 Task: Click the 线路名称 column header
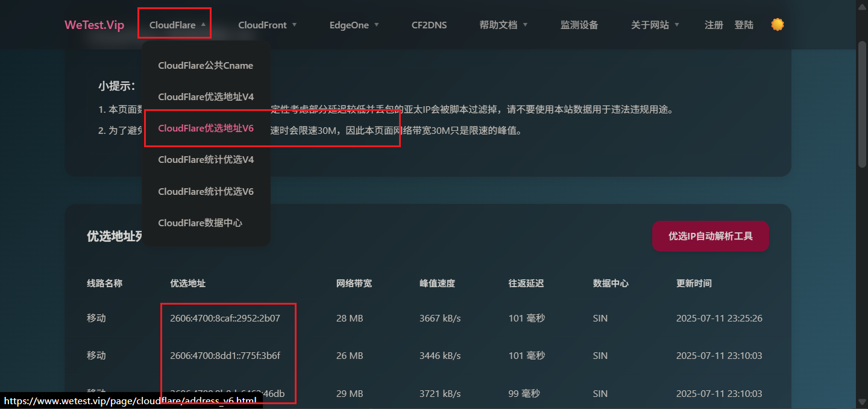pos(105,283)
